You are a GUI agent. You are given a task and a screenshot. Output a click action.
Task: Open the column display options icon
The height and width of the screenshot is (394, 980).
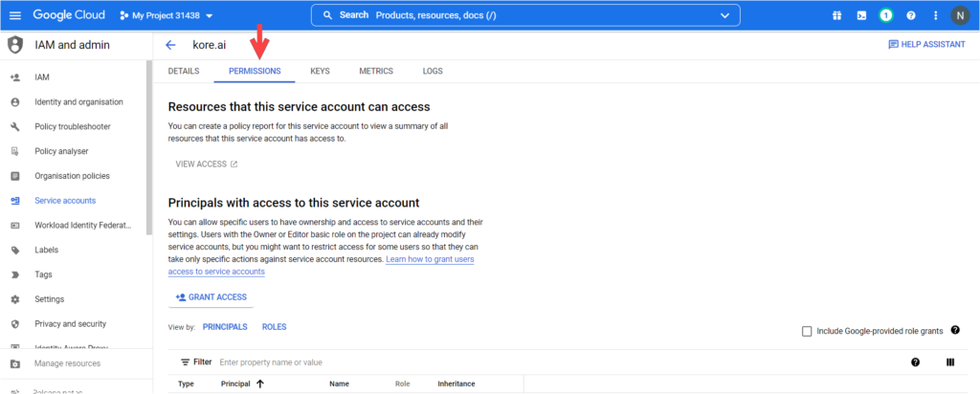pyautogui.click(x=950, y=362)
